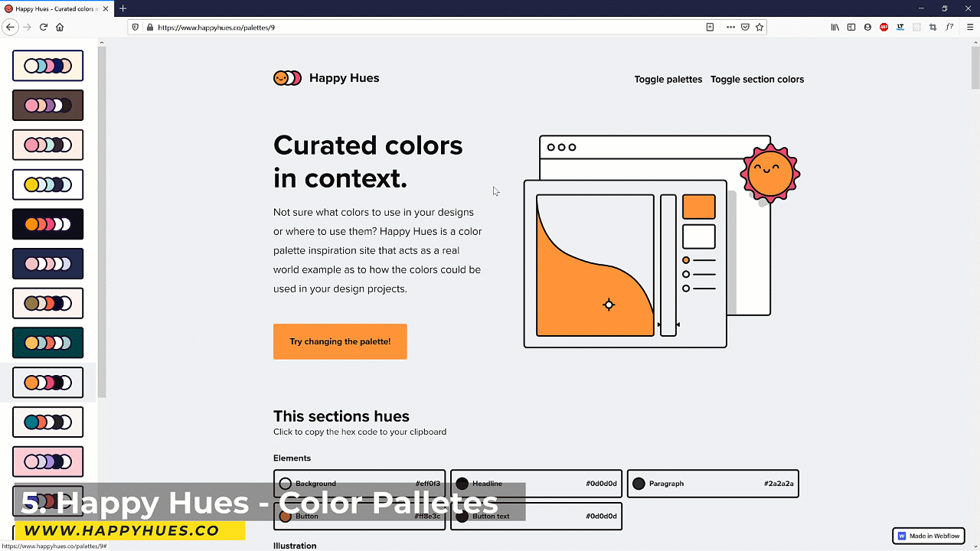This screenshot has height=551, width=980.
Task: Show site security info via padlock icon
Action: [x=149, y=27]
